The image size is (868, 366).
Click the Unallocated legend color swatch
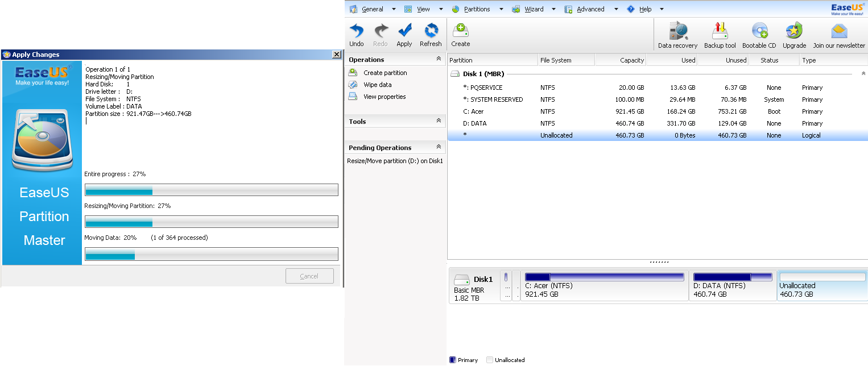[490, 360]
